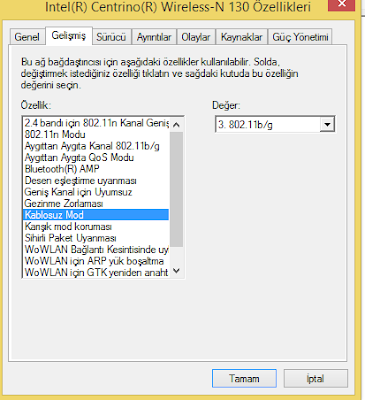The height and width of the screenshot is (400, 365).
Task: Click the property list scroll up arrow
Action: coord(176,125)
